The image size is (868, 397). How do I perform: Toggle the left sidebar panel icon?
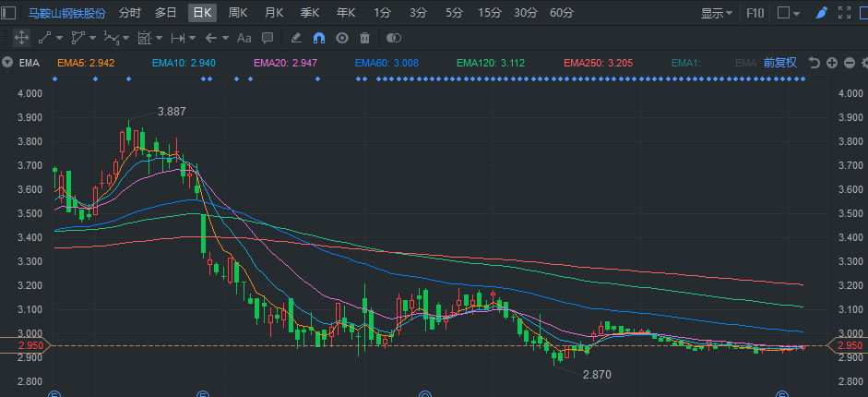[9, 13]
